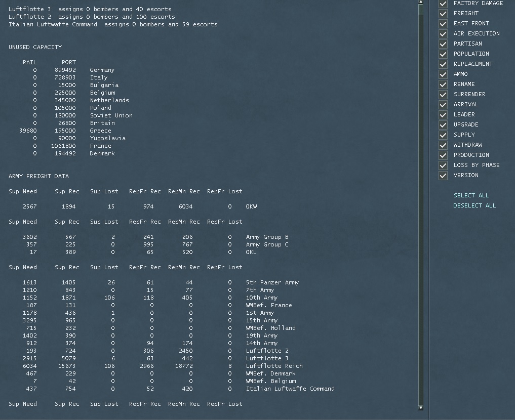Disable the AMMO checkbox
Screen dimensions: 515x420
[x=443, y=74]
